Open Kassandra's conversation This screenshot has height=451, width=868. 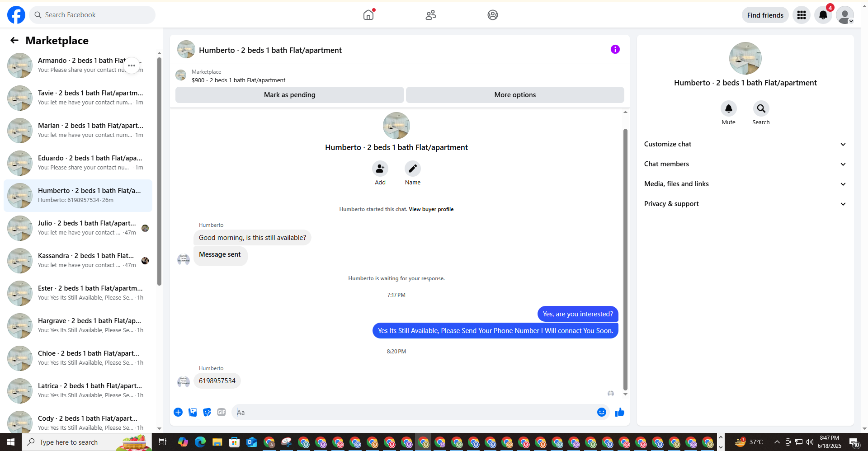click(78, 261)
